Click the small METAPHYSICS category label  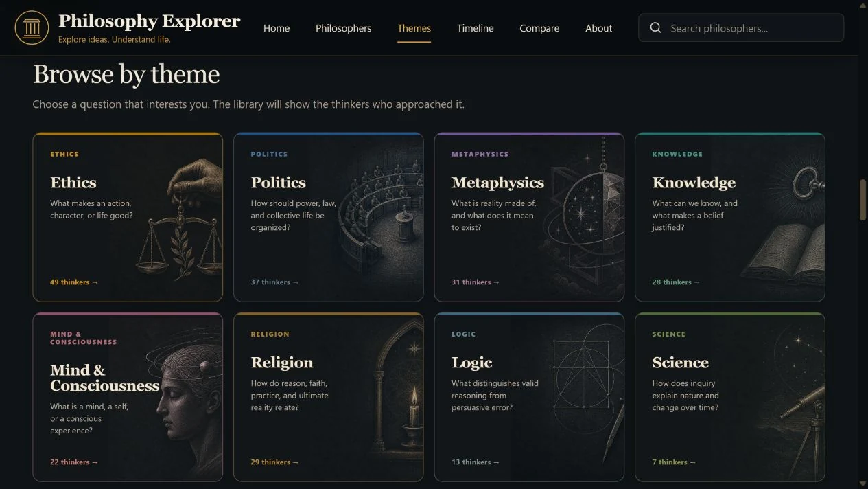pyautogui.click(x=480, y=155)
